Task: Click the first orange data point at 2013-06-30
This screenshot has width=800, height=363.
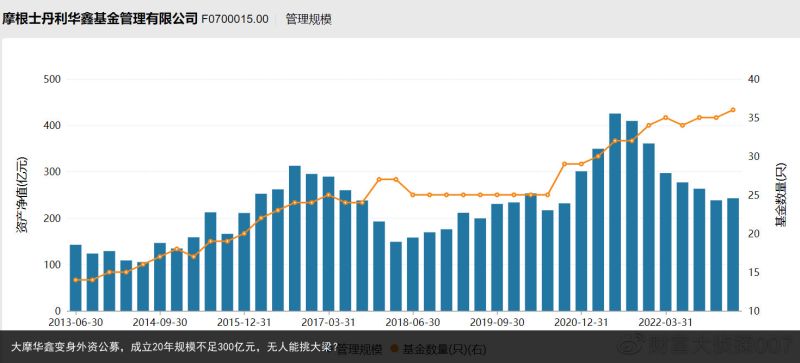Action: click(76, 280)
